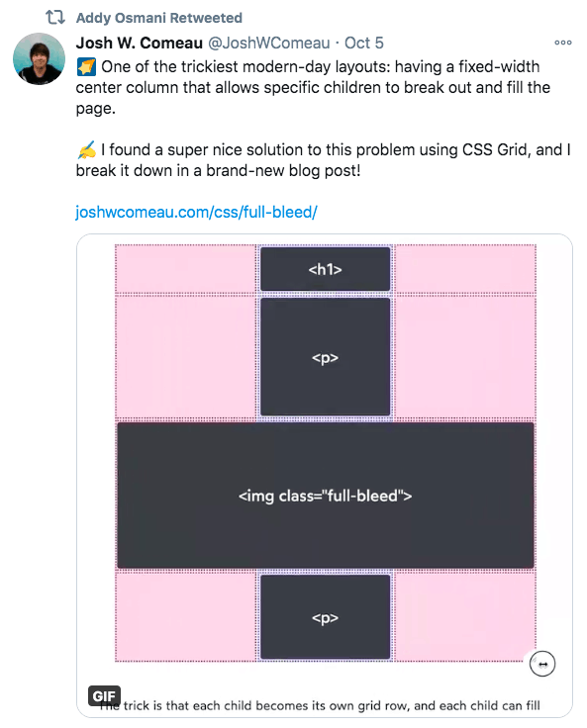Image resolution: width=587 pixels, height=728 pixels.
Task: Open the joshwcomeau.com/css/full-bleed/ link
Action: point(196,213)
